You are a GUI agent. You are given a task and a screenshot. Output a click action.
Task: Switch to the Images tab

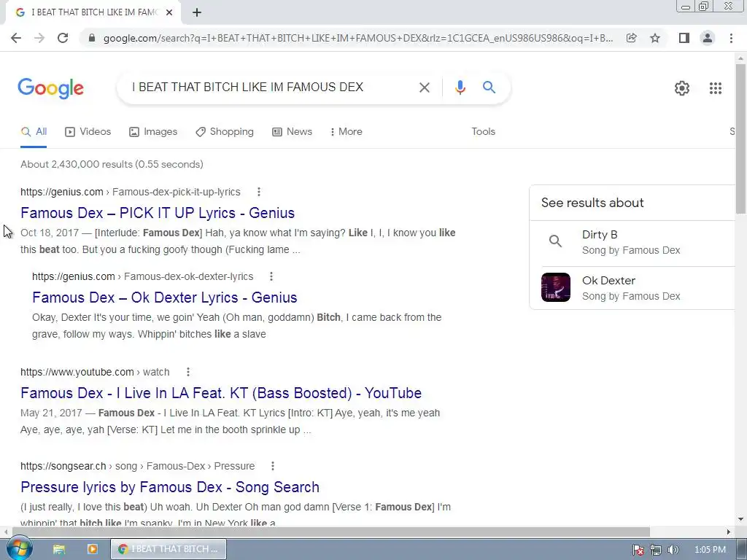tap(153, 131)
